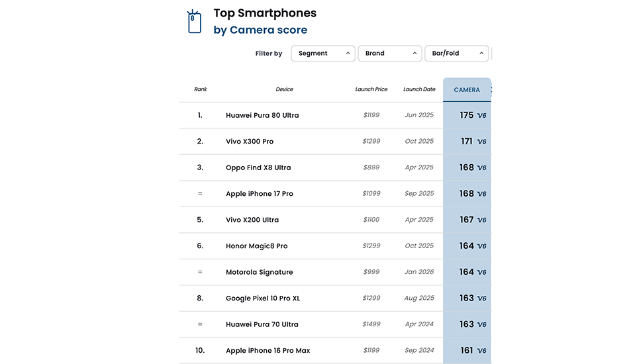Sort by the Launch Price column header

pyautogui.click(x=371, y=89)
